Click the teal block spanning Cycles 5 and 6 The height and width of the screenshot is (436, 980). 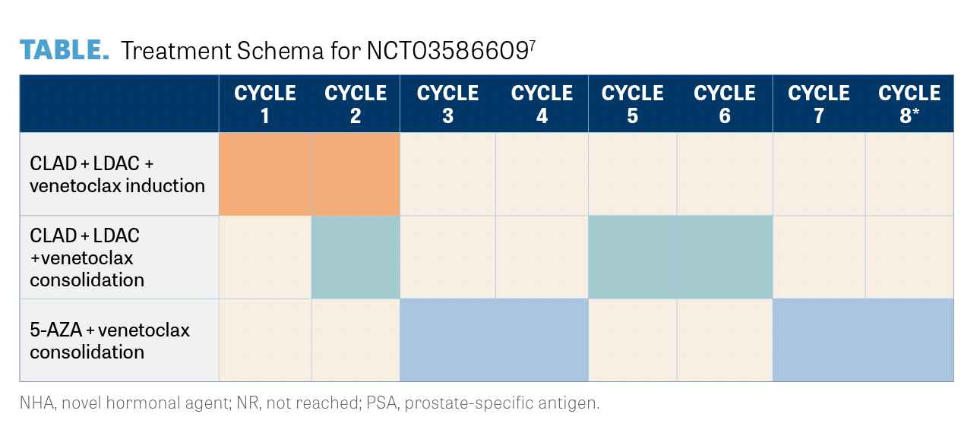click(680, 257)
